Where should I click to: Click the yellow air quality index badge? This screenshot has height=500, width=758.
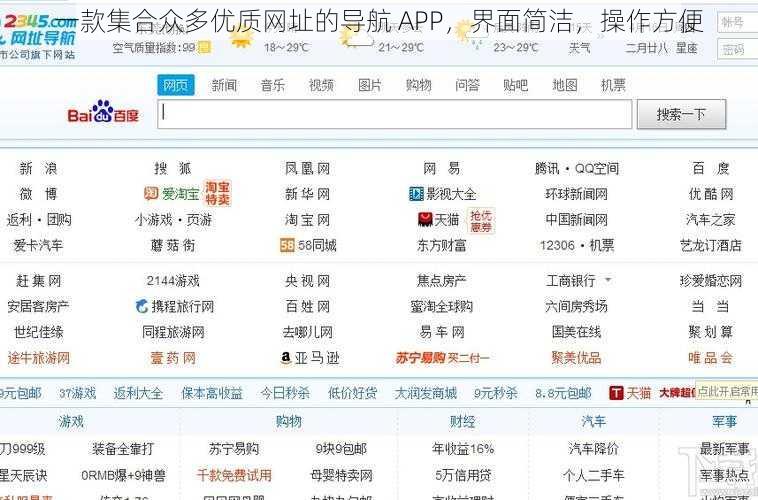[x=204, y=47]
